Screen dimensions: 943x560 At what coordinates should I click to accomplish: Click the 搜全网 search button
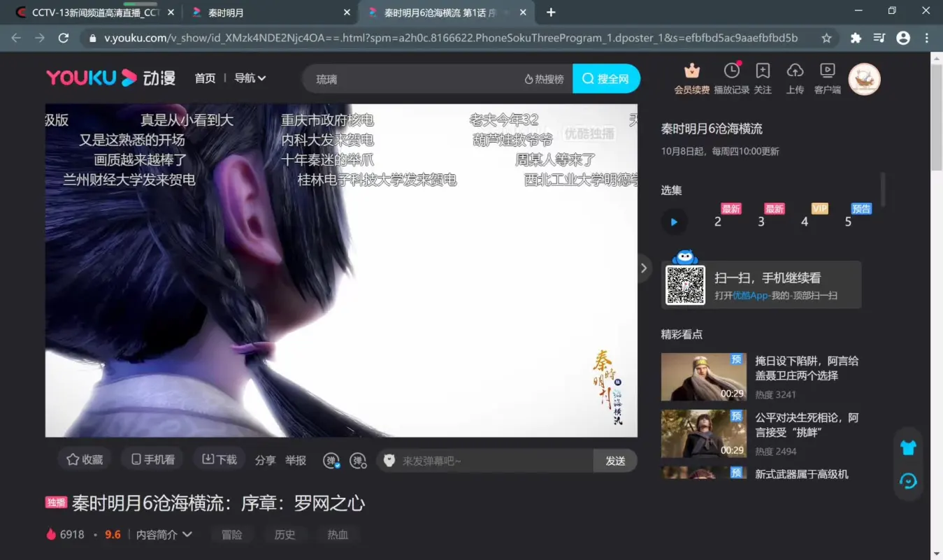[606, 79]
